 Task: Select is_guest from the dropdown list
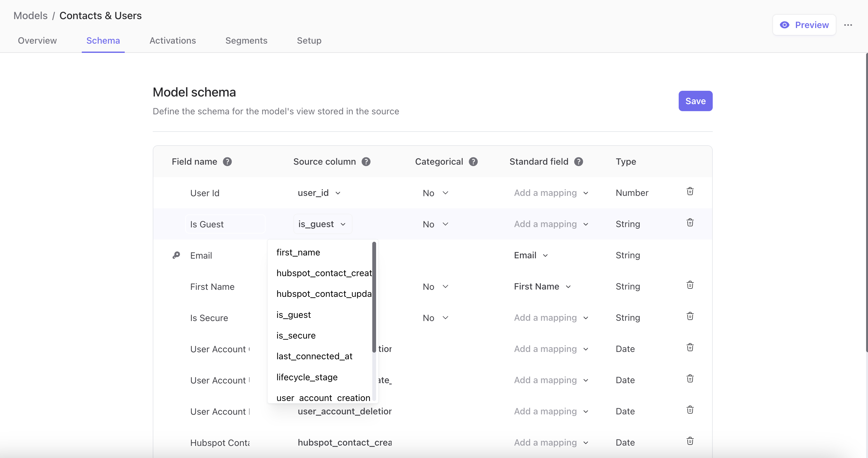tap(320, 315)
